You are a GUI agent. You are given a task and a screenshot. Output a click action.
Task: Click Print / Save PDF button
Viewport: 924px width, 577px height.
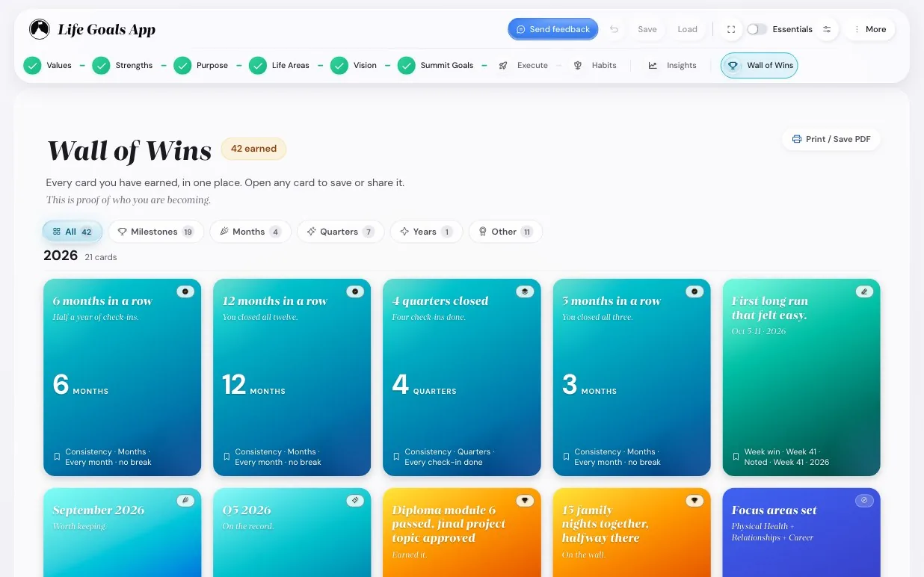pyautogui.click(x=831, y=139)
